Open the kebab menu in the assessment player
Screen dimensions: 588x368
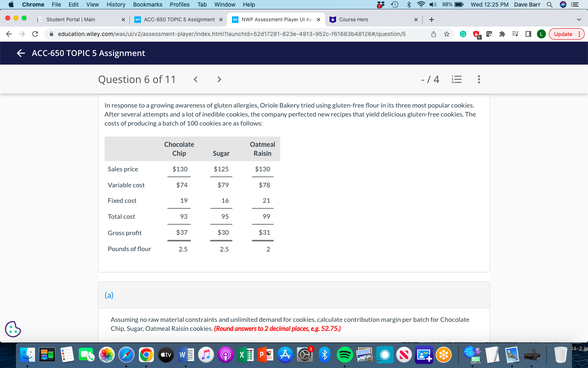(x=479, y=79)
